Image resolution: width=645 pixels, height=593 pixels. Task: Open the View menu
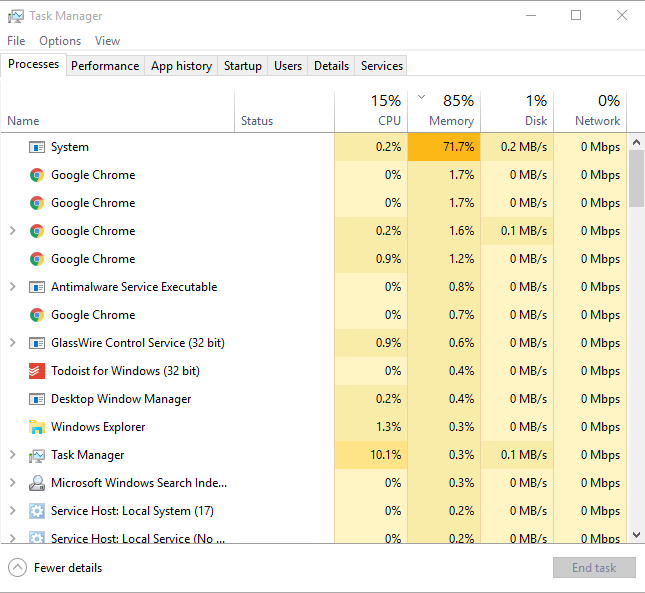point(107,41)
